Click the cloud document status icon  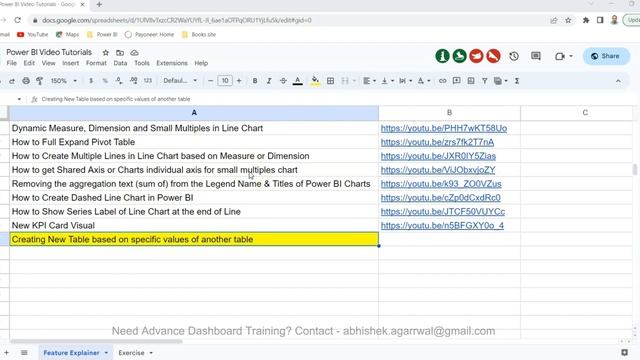134,53
